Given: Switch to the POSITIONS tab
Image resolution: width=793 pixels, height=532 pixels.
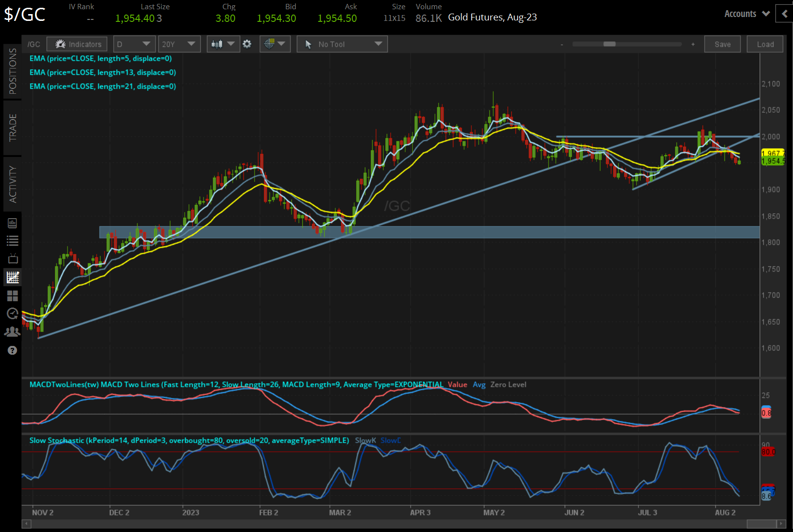Looking at the screenshot, I should pos(13,71).
